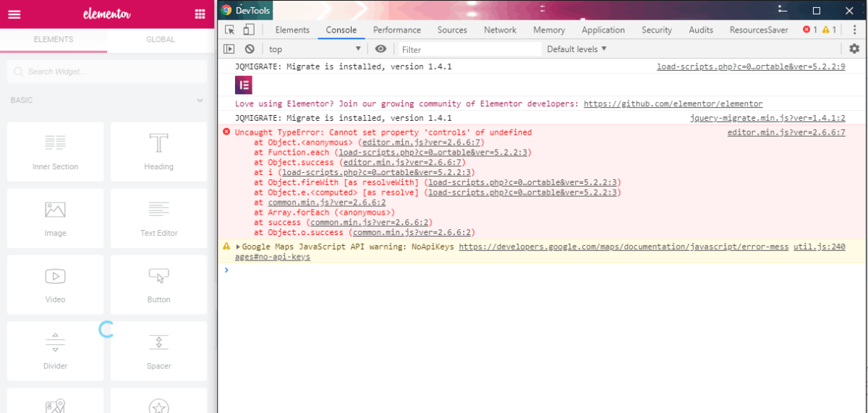Viewport: 868px width, 413px height.
Task: Click the Chrome icon in the DevTools title bar
Action: (226, 10)
